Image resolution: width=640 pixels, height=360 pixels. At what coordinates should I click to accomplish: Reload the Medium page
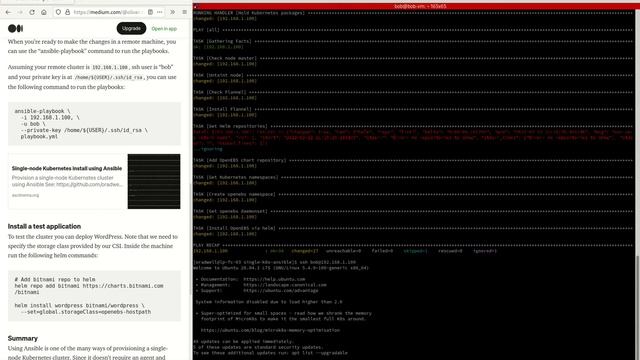coord(32,12)
